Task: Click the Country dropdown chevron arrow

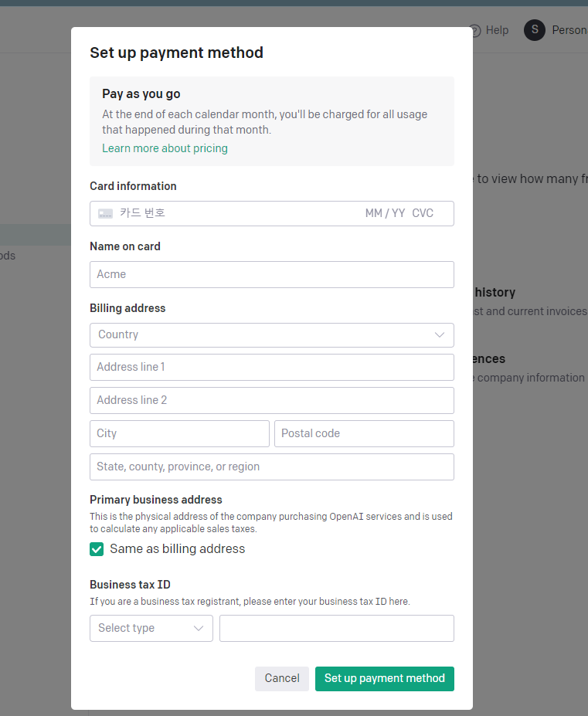Action: tap(440, 334)
